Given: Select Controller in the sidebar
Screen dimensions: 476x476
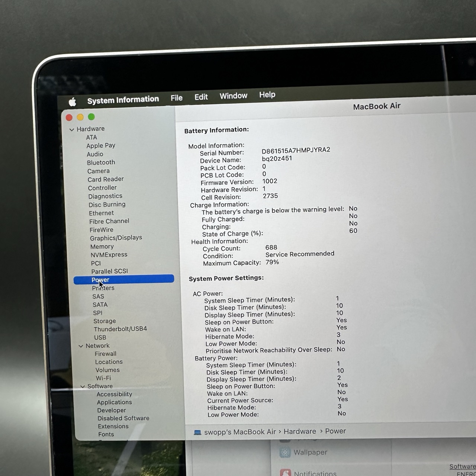Looking at the screenshot, I should pos(102,188).
